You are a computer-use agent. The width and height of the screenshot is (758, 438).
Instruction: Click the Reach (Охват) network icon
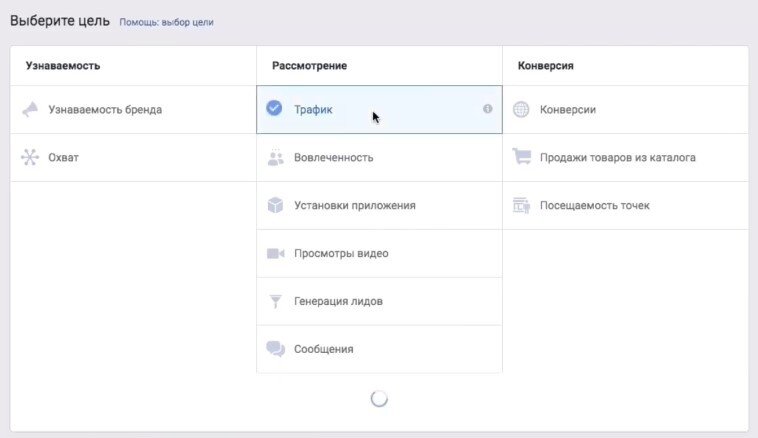30,157
